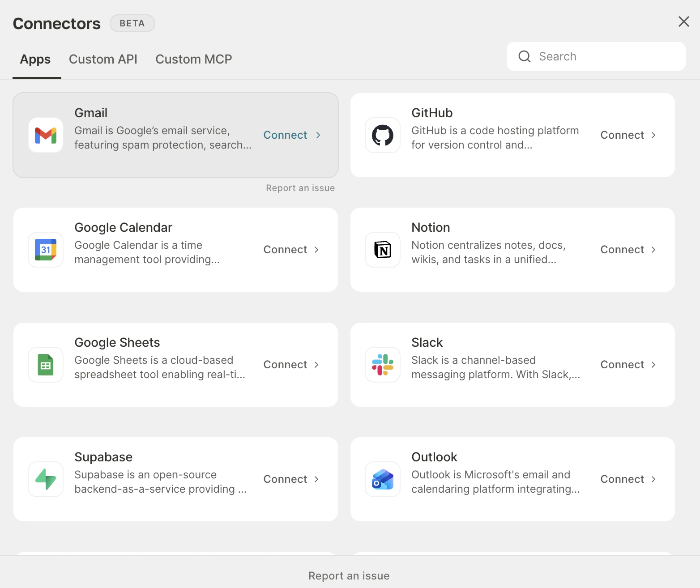The width and height of the screenshot is (700, 588).
Task: Focus the Search connectors field
Action: coord(596,56)
